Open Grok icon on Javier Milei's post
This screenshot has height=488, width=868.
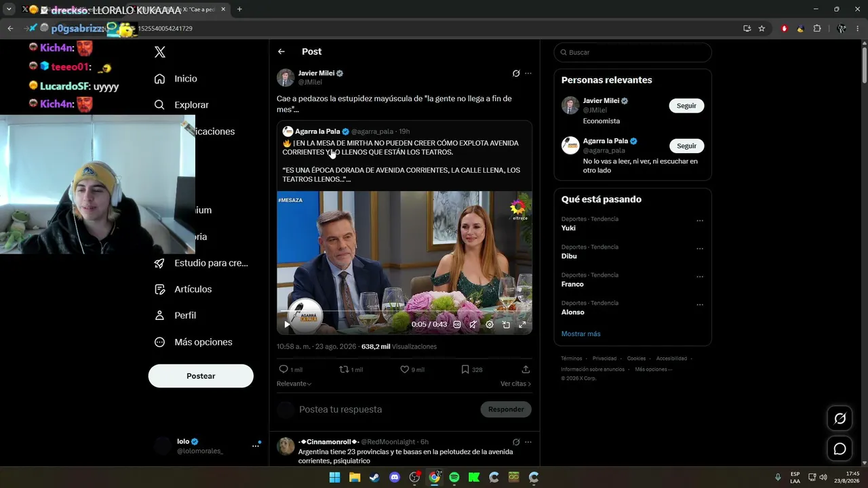pyautogui.click(x=516, y=73)
